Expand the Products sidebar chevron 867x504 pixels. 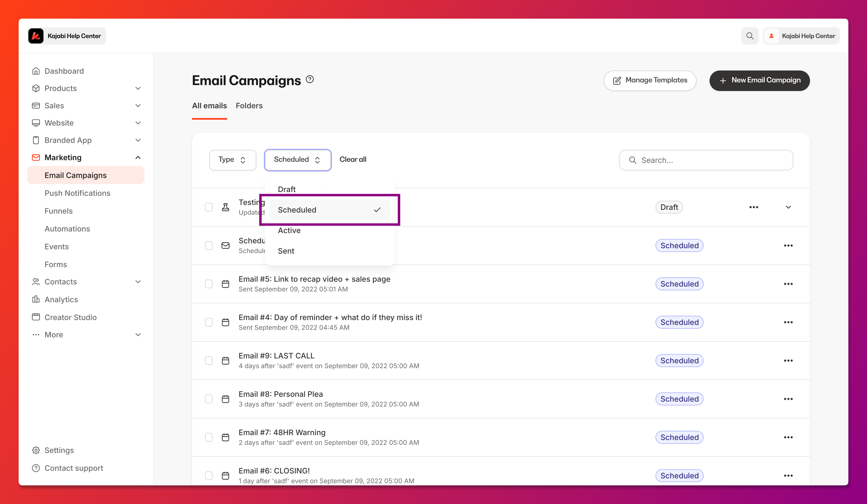[138, 88]
